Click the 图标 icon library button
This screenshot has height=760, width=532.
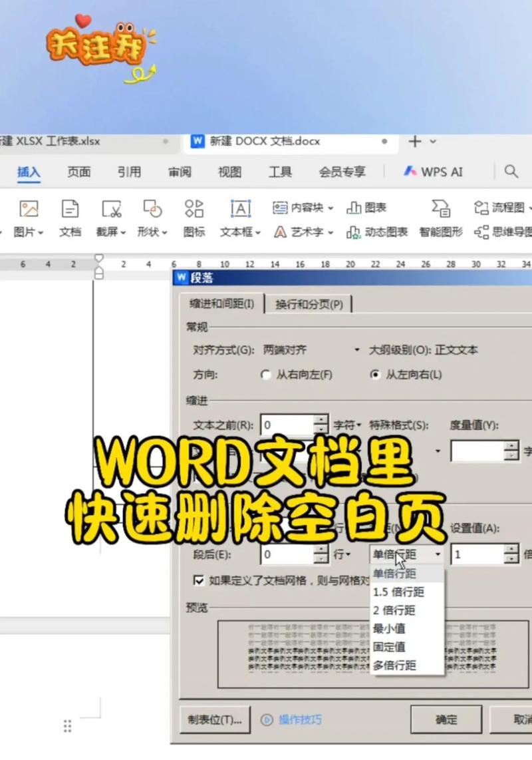pyautogui.click(x=194, y=218)
